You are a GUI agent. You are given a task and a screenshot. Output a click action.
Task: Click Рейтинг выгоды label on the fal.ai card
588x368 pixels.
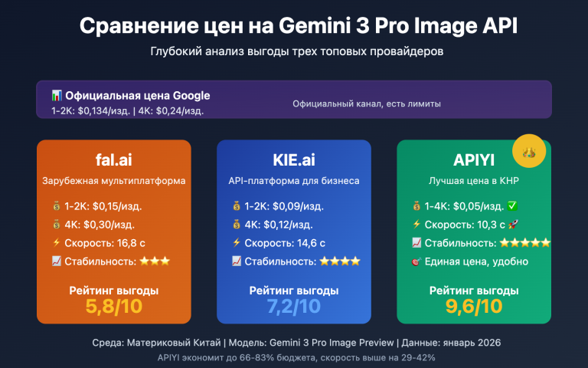113,291
